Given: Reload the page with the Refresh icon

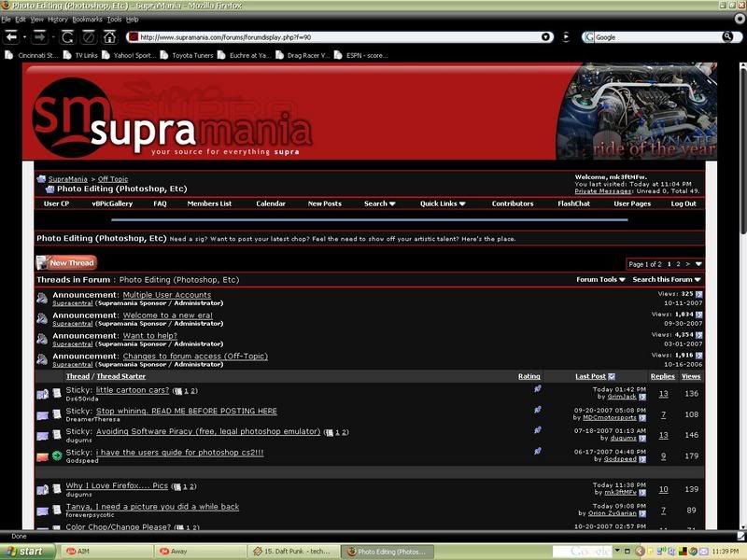Looking at the screenshot, I should tap(67, 36).
